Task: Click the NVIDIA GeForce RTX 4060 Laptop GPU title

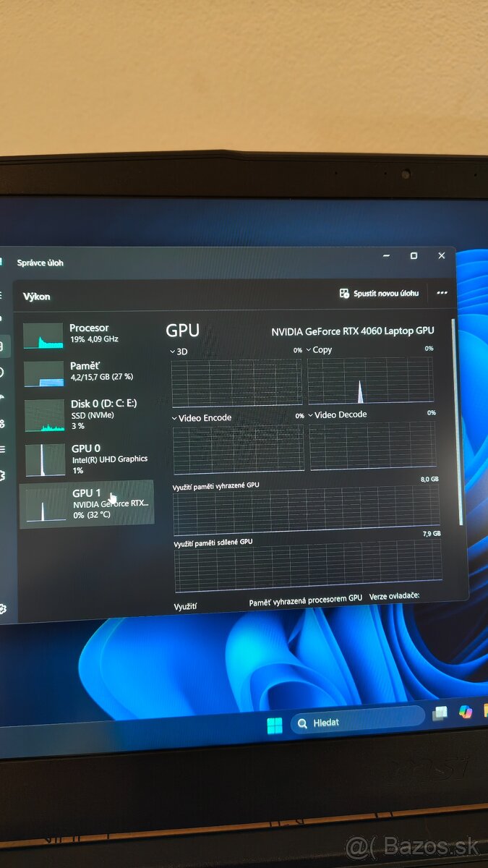Action: tap(353, 331)
